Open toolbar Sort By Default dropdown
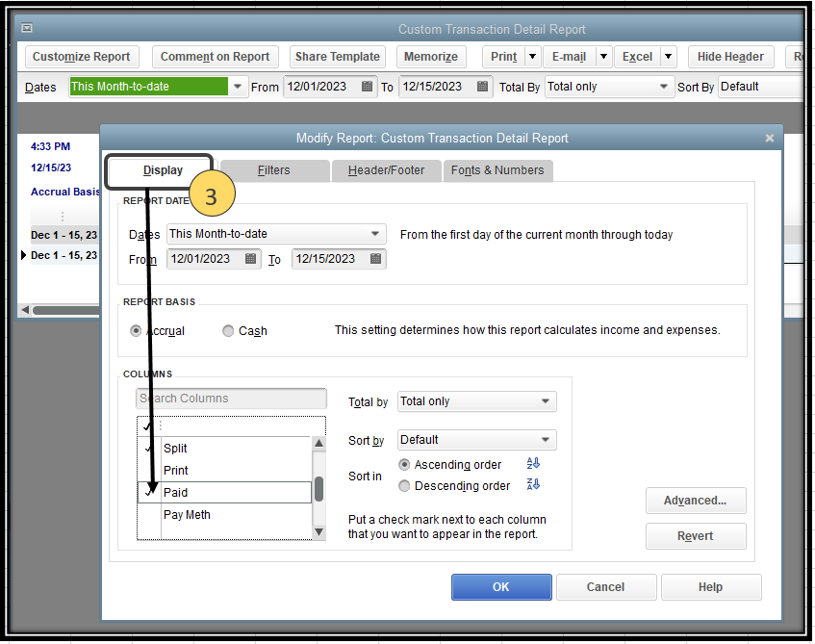The height and width of the screenshot is (644, 815). (x=761, y=87)
